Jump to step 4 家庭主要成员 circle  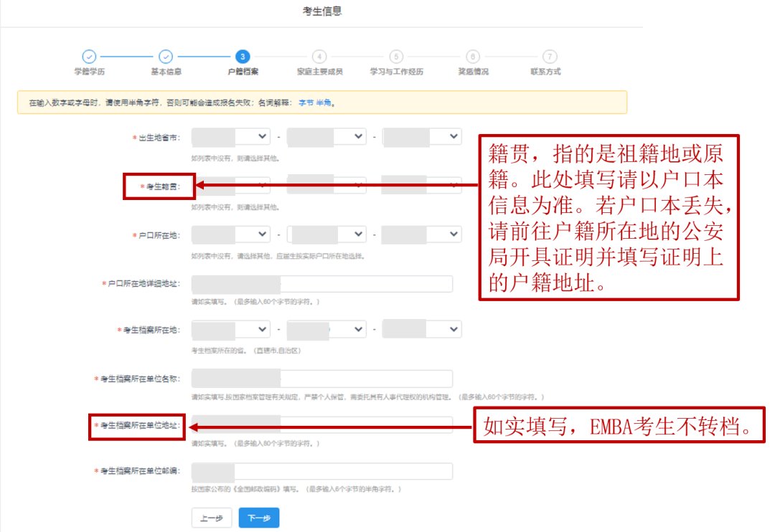pyautogui.click(x=319, y=57)
